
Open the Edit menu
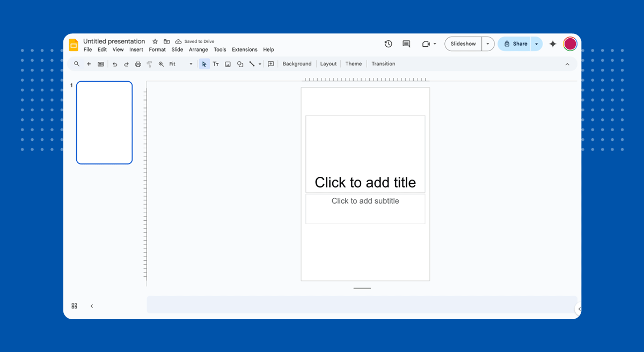102,49
